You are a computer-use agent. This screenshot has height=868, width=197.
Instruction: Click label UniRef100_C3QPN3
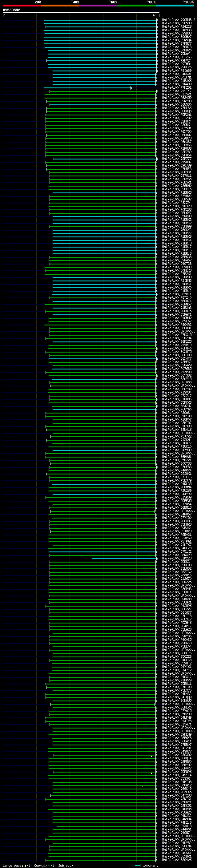(x=177, y=589)
